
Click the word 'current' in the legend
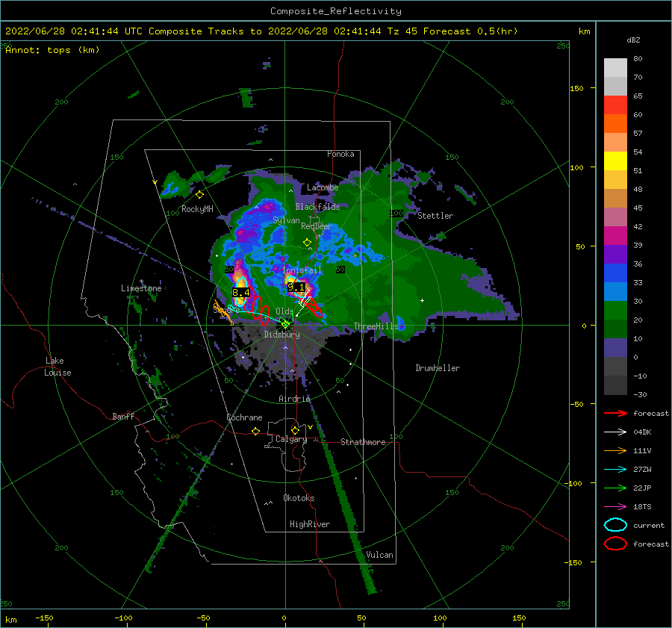tap(648, 526)
